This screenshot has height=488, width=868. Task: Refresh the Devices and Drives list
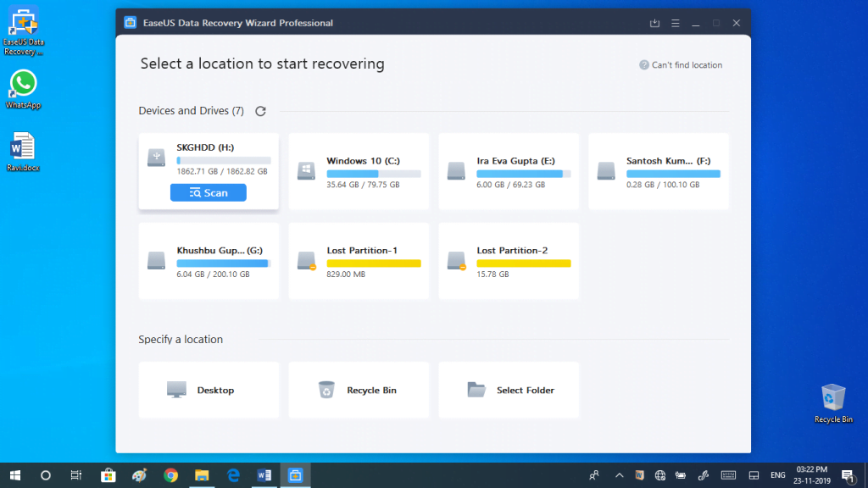(261, 111)
